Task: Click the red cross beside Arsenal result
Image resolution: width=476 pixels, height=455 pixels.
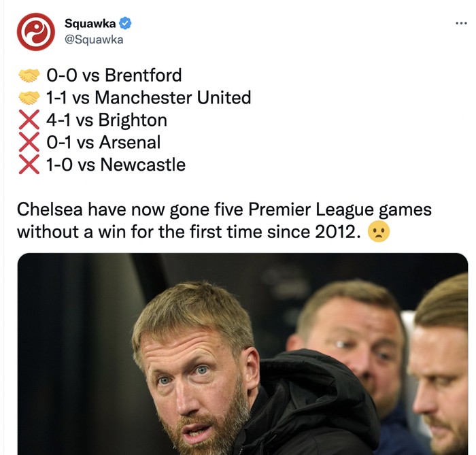Action: tap(27, 143)
